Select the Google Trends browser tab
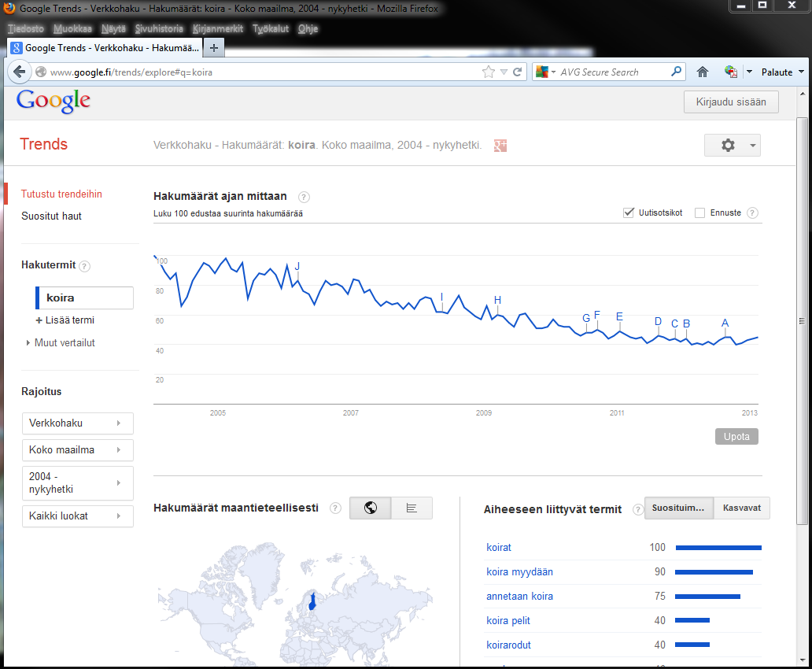Viewport: 812px width, 669px height. point(105,48)
